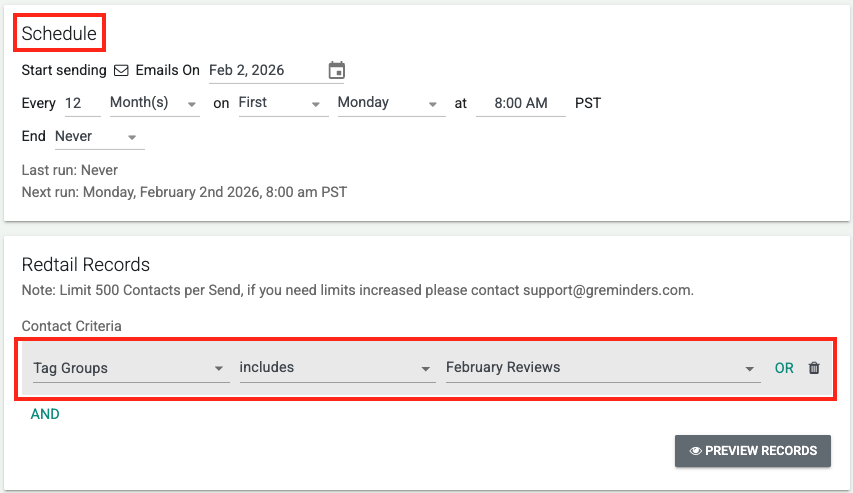Image resolution: width=853 pixels, height=493 pixels.
Task: Open the Tag Groups criteria dropdown
Action: [129, 368]
